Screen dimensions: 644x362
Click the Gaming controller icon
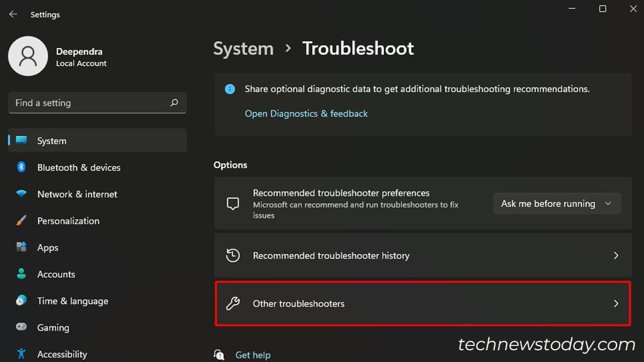pos(21,327)
